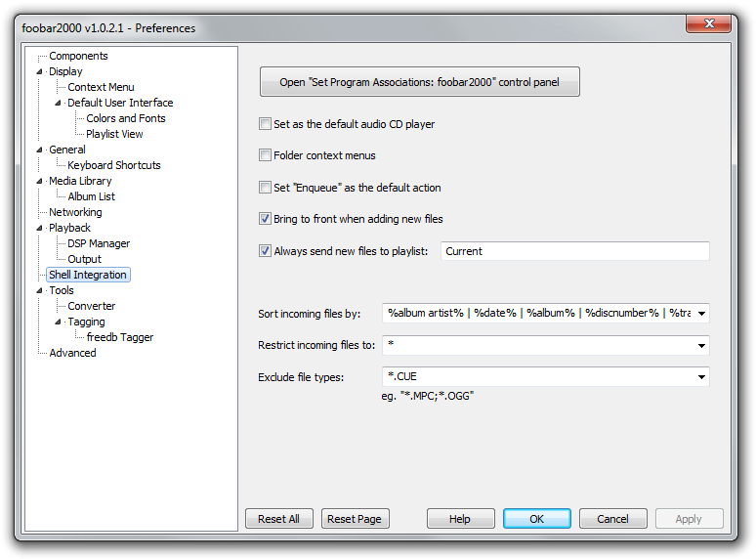Image resolution: width=756 pixels, height=559 pixels.
Task: Select the Advanced preferences item
Action: 72,353
